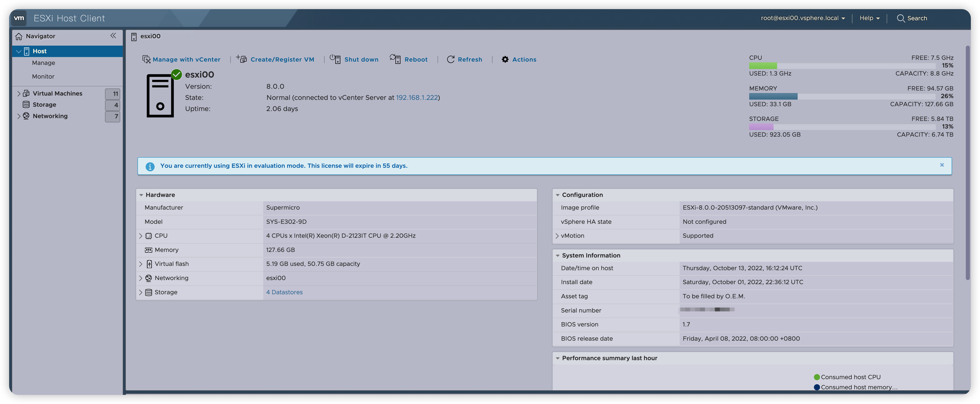
Task: Click Shut down button
Action: coord(361,59)
